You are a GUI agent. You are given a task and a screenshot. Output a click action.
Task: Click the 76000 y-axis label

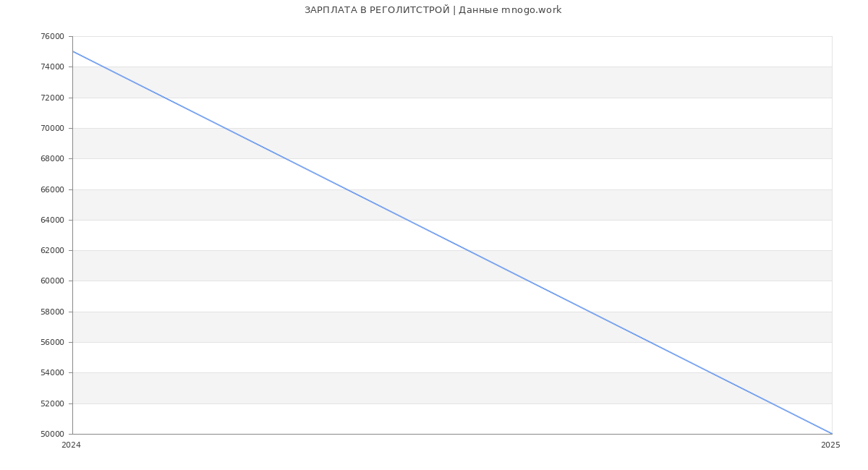click(54, 37)
